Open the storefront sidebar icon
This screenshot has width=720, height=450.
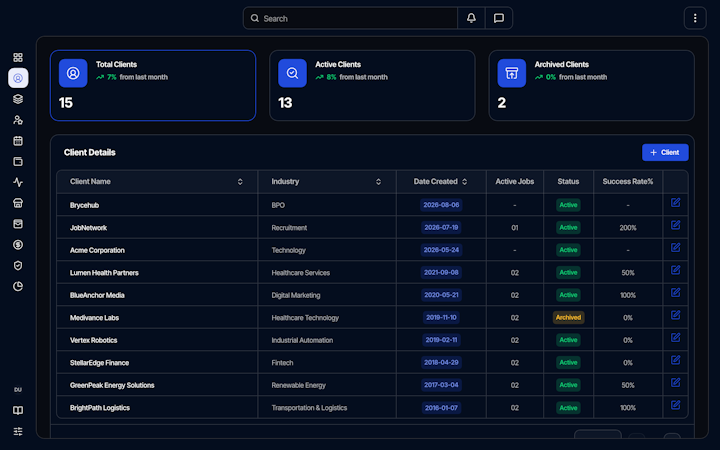click(18, 203)
